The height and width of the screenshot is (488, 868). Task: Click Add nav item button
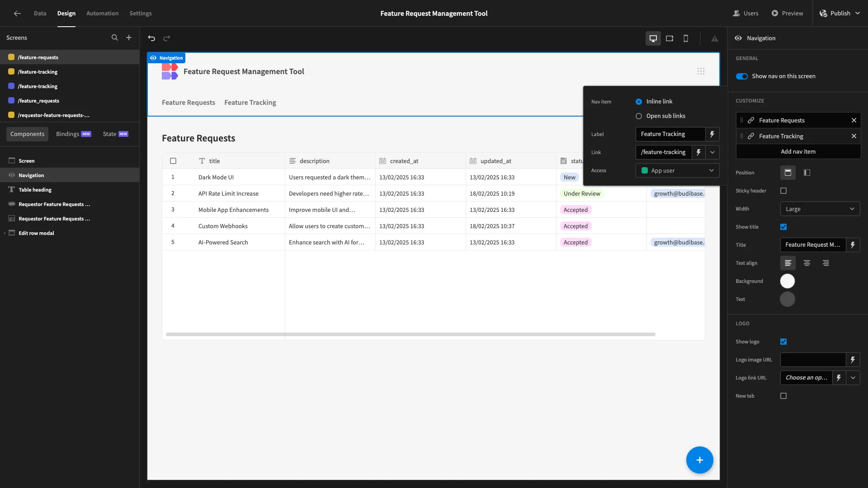[x=798, y=152]
